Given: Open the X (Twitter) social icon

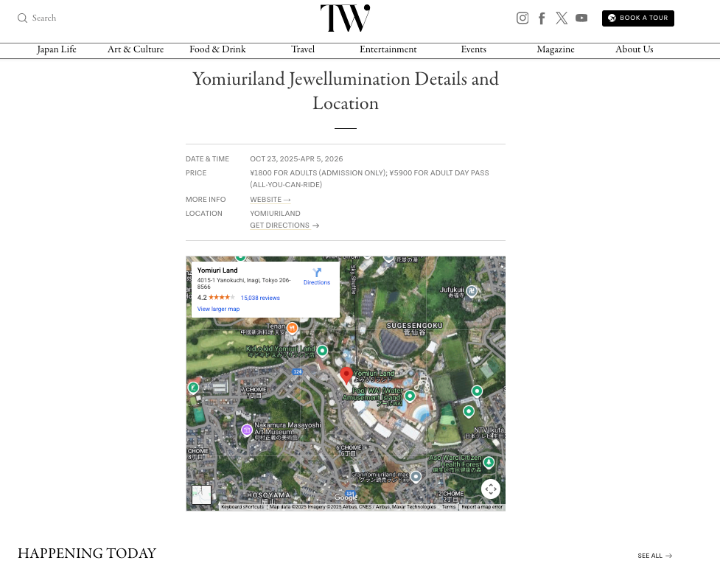Looking at the screenshot, I should coord(561,18).
